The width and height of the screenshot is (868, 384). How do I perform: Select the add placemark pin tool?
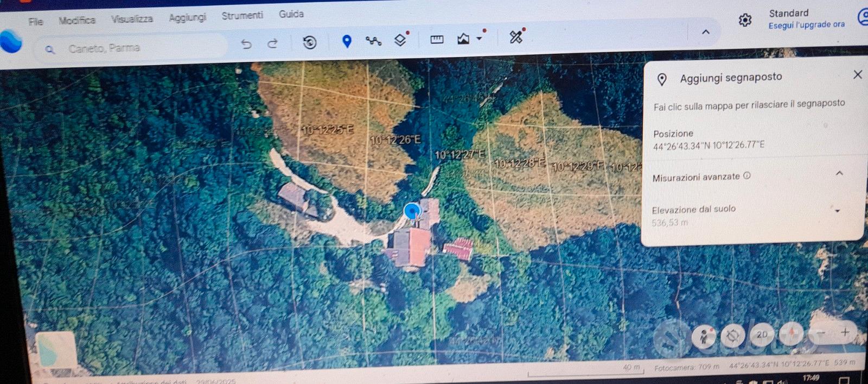(x=347, y=41)
